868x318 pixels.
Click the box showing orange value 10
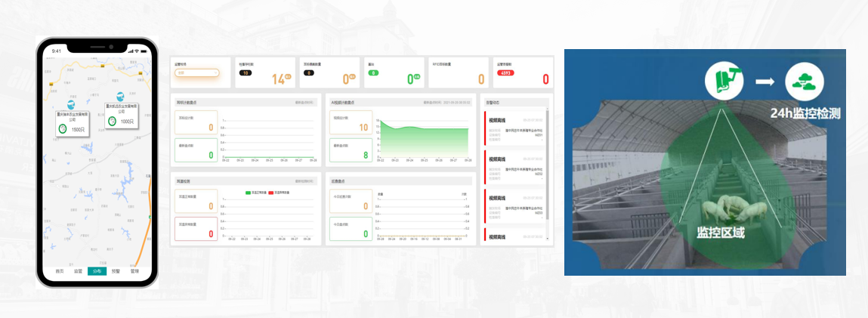(x=351, y=122)
